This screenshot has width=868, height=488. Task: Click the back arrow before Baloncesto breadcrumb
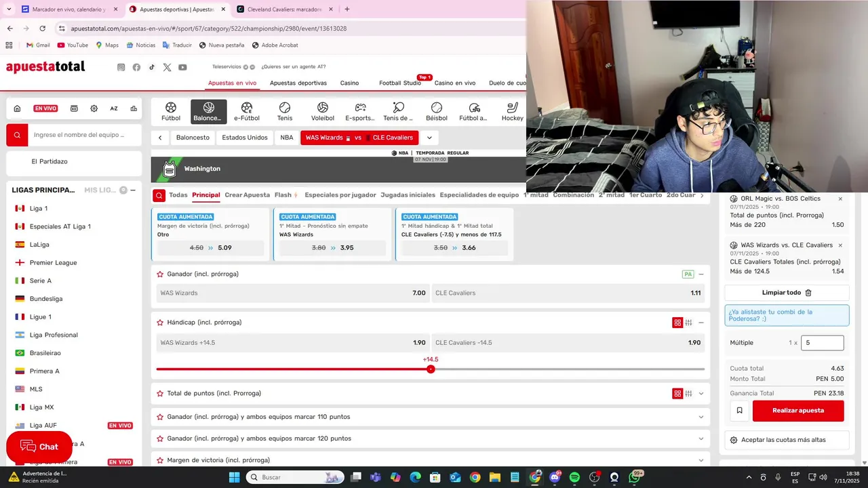[160, 138]
